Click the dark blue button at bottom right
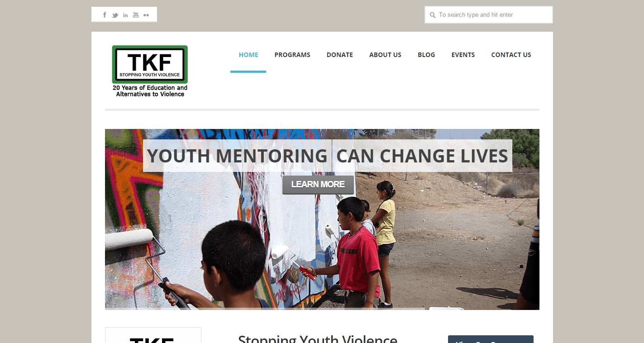Screen dimensions: 644x343 491,339
